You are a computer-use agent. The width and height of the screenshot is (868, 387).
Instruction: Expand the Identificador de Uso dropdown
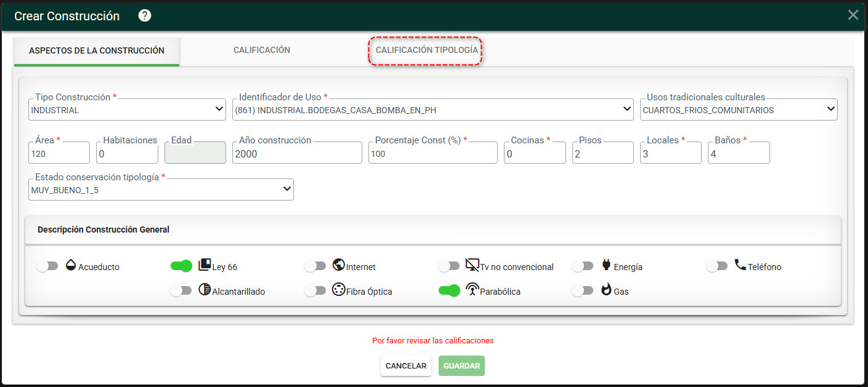[433, 110]
